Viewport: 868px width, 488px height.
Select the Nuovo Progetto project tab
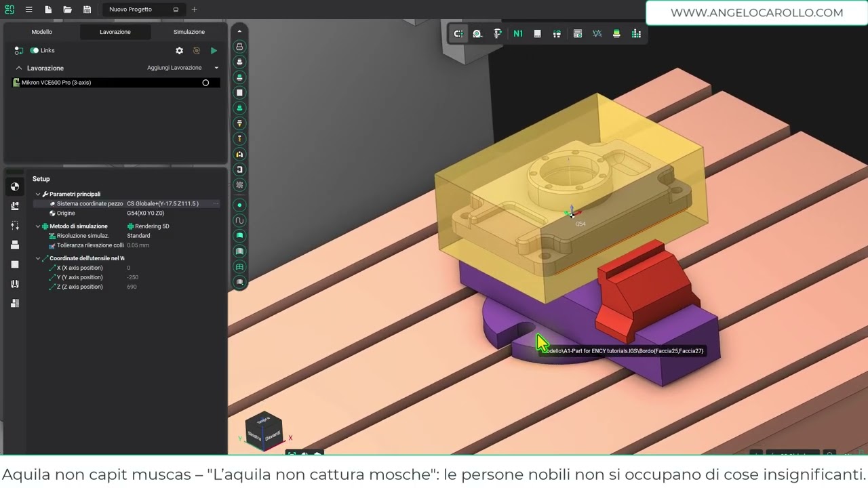(x=144, y=9)
